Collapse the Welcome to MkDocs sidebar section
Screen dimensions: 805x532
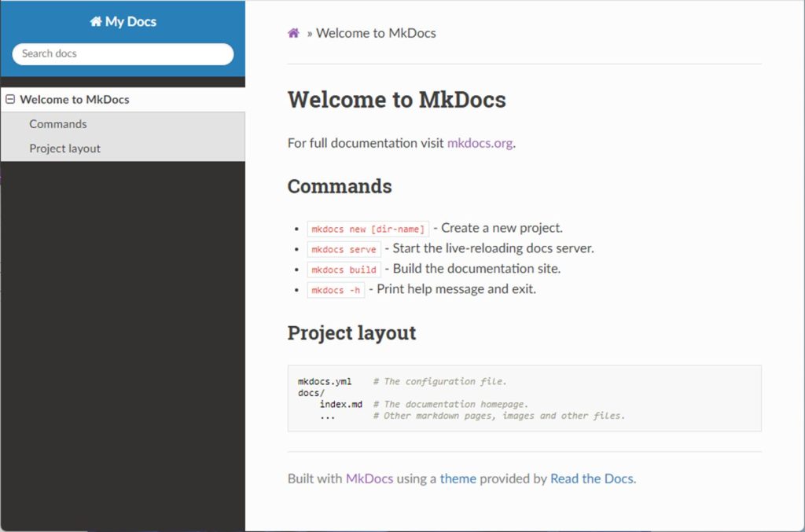(x=10, y=100)
